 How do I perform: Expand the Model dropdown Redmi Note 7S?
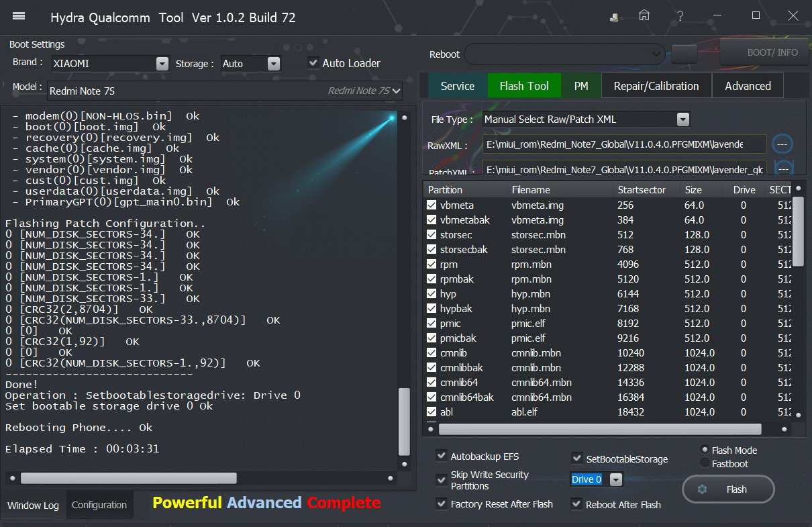point(396,91)
